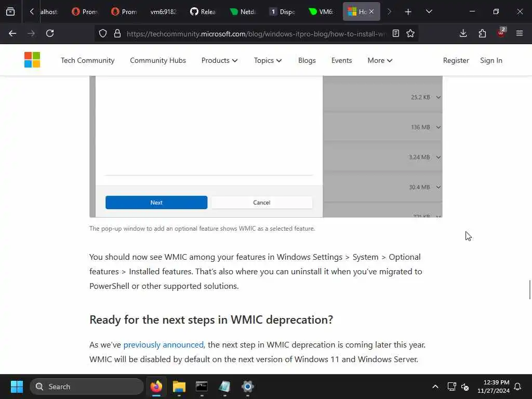Switch to the localhost tab
Image resolution: width=532 pixels, height=399 pixels.
tap(48, 12)
